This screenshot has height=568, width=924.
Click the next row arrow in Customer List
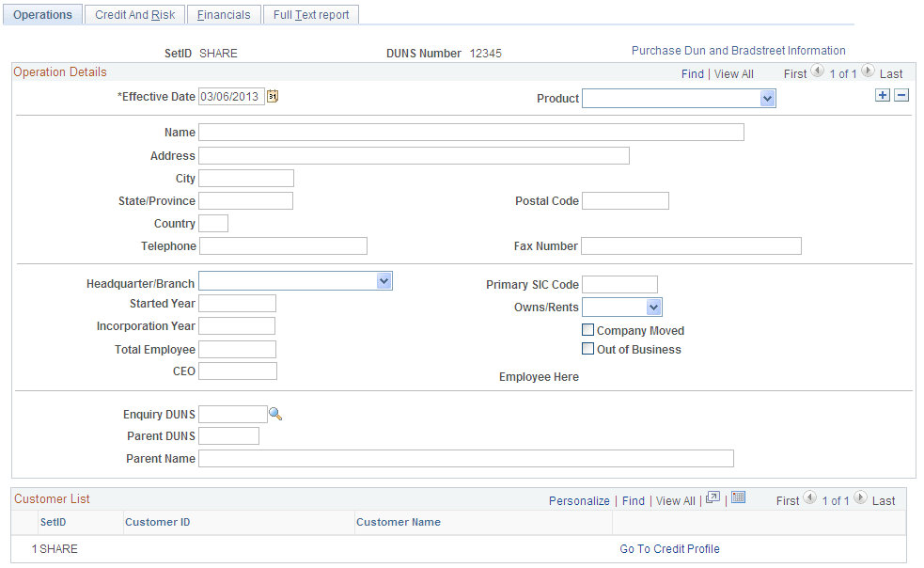pos(859,499)
